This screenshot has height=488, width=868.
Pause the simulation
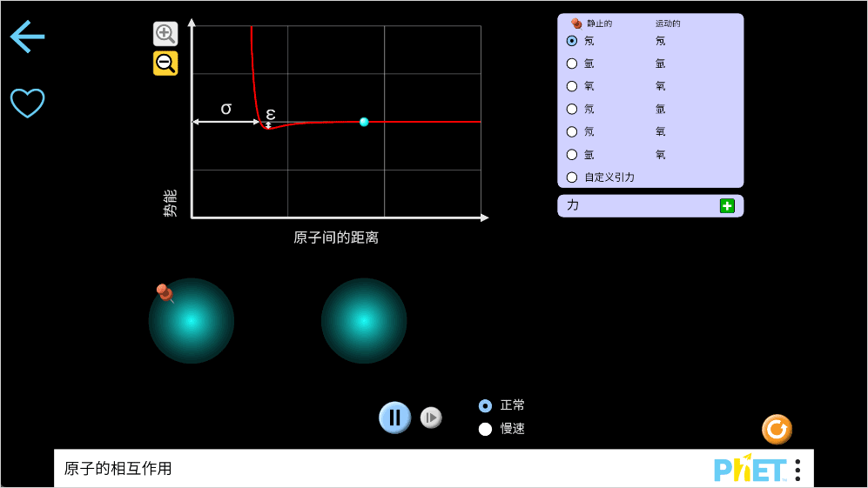(x=394, y=418)
